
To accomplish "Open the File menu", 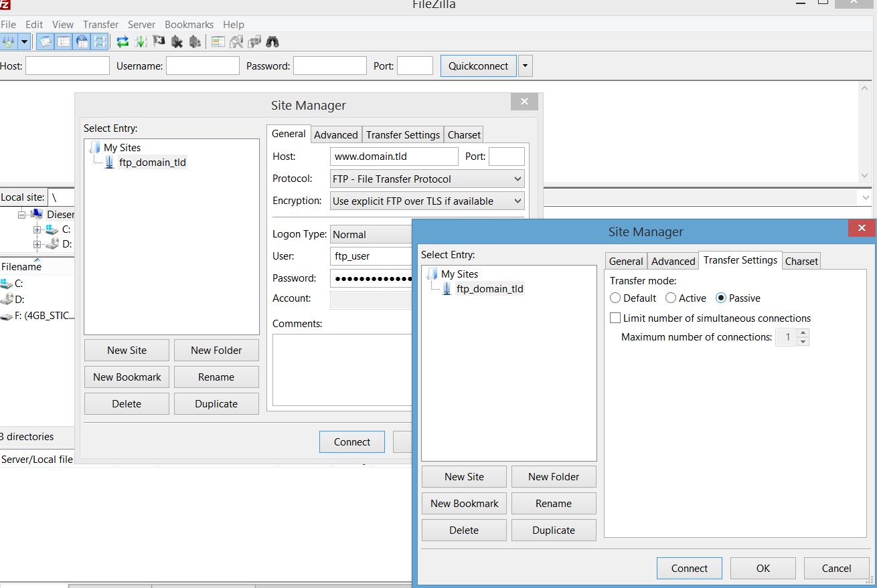I will click(x=8, y=25).
